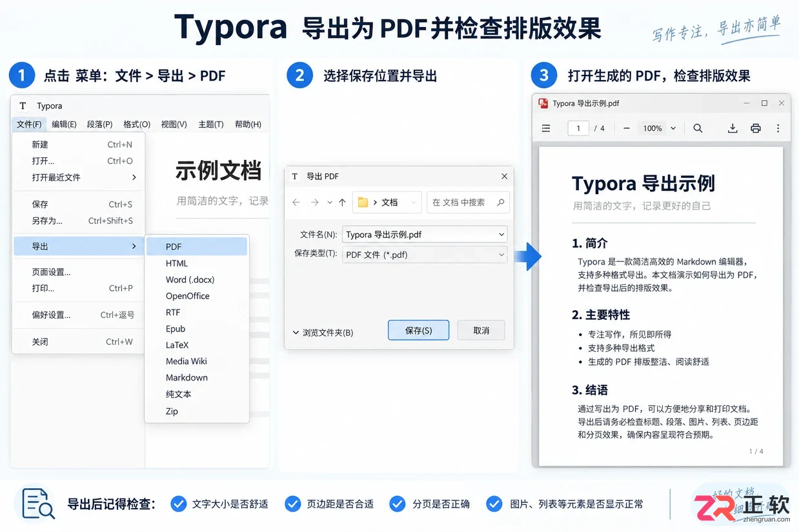This screenshot has height=532, width=799.
Task: Choose 新建 from the file menu
Action: [x=79, y=144]
